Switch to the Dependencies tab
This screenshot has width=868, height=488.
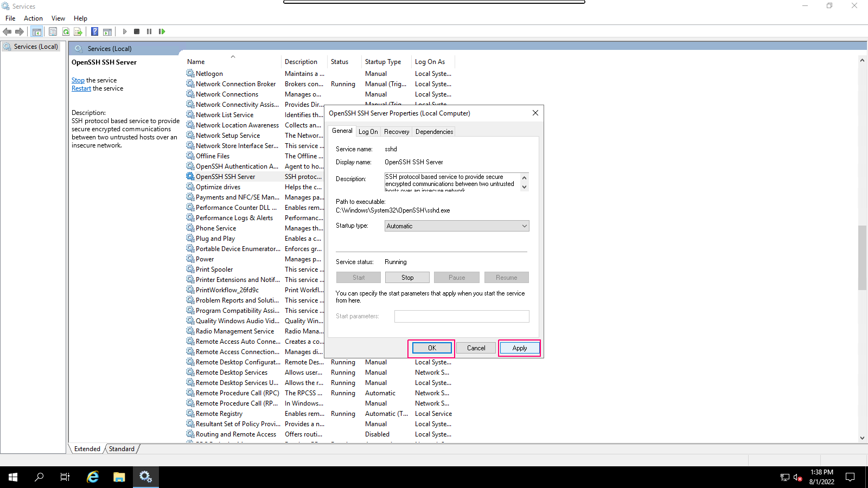(x=434, y=132)
